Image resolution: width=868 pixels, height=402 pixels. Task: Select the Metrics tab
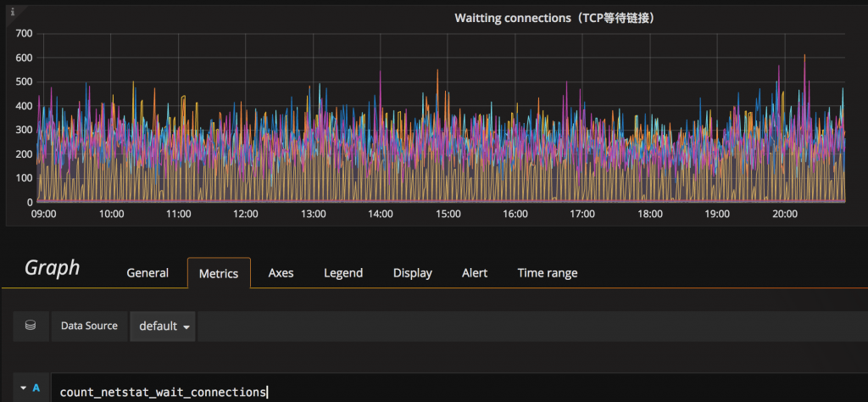tap(219, 273)
